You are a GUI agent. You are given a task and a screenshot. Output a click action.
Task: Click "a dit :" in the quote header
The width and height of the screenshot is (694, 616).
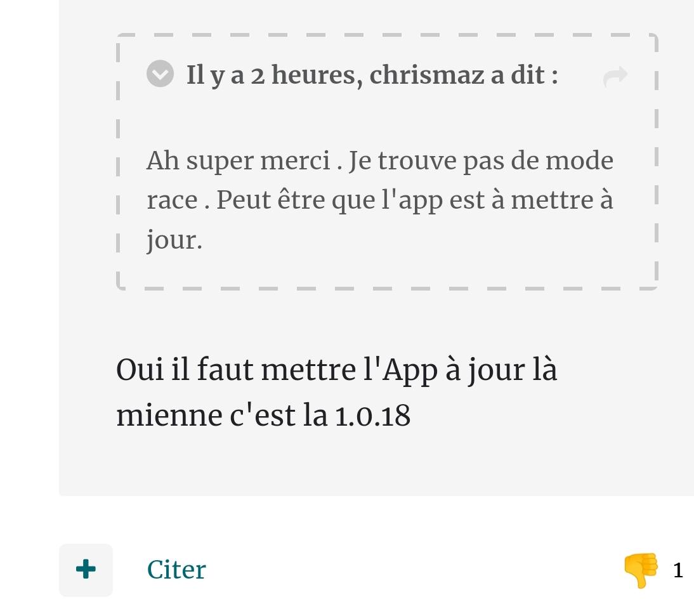(524, 75)
